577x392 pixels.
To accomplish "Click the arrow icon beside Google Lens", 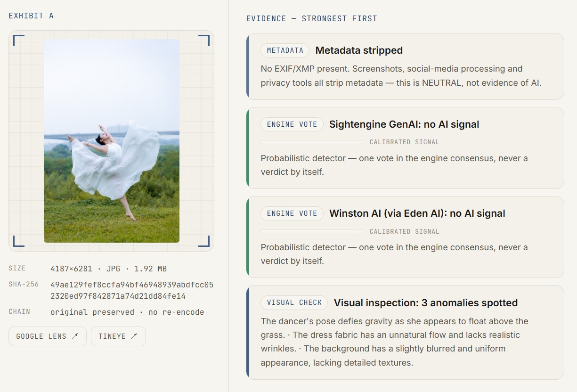I will [x=75, y=336].
